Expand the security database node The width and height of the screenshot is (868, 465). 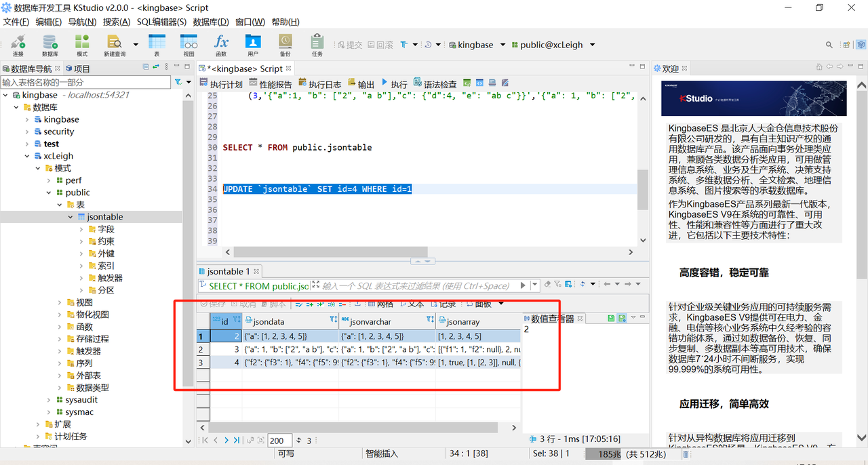pos(28,132)
